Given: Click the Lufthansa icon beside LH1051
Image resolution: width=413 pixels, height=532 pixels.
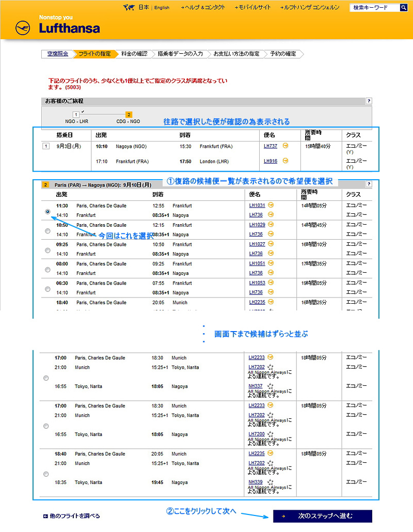Looking at the screenshot, I should click(x=271, y=263).
